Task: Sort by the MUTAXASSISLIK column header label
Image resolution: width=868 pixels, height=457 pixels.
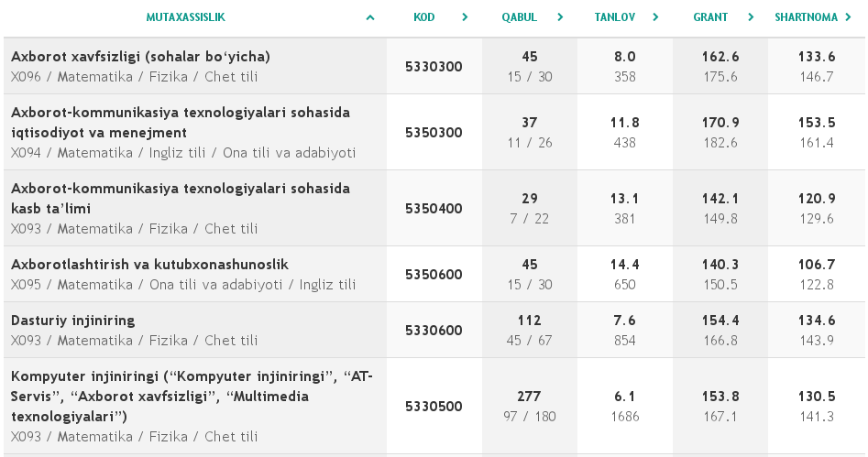Action: point(185,17)
